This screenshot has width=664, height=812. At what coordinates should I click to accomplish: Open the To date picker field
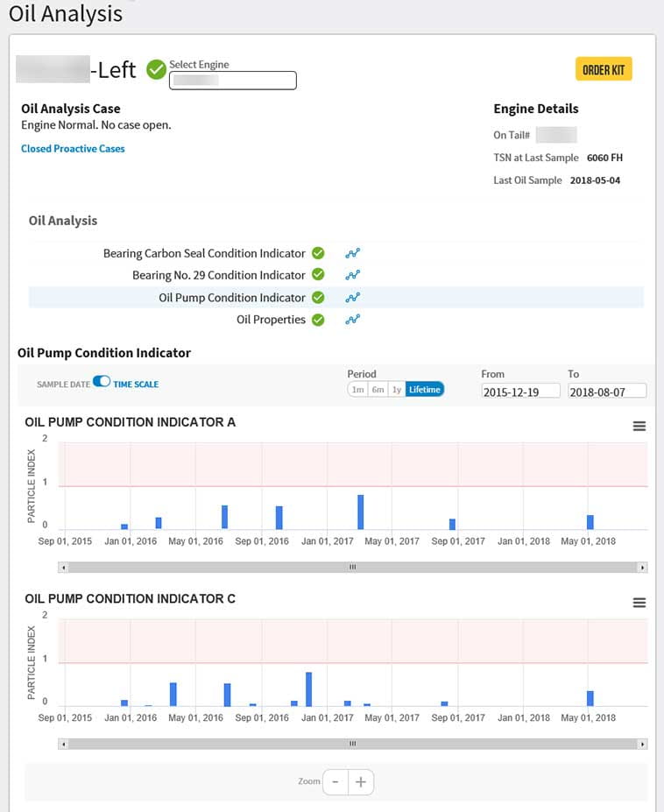(x=606, y=392)
